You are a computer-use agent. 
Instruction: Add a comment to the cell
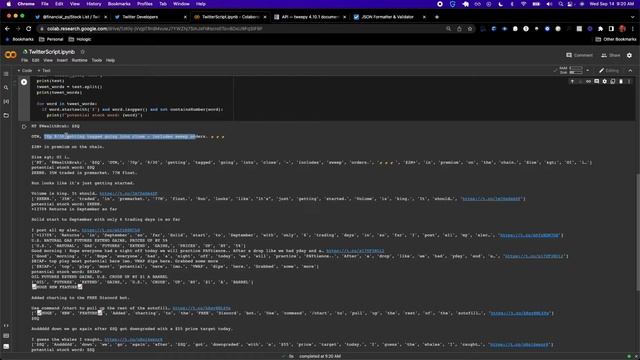point(596,82)
